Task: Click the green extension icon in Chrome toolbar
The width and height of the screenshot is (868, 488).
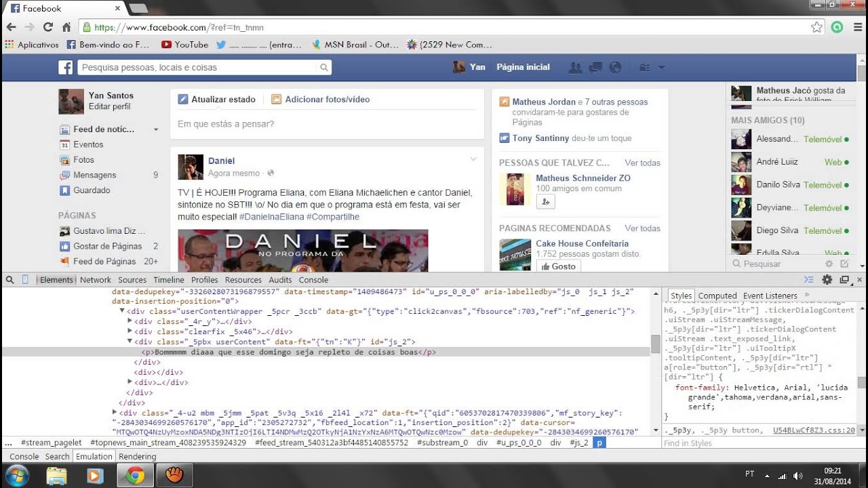Action: pyautogui.click(x=837, y=27)
